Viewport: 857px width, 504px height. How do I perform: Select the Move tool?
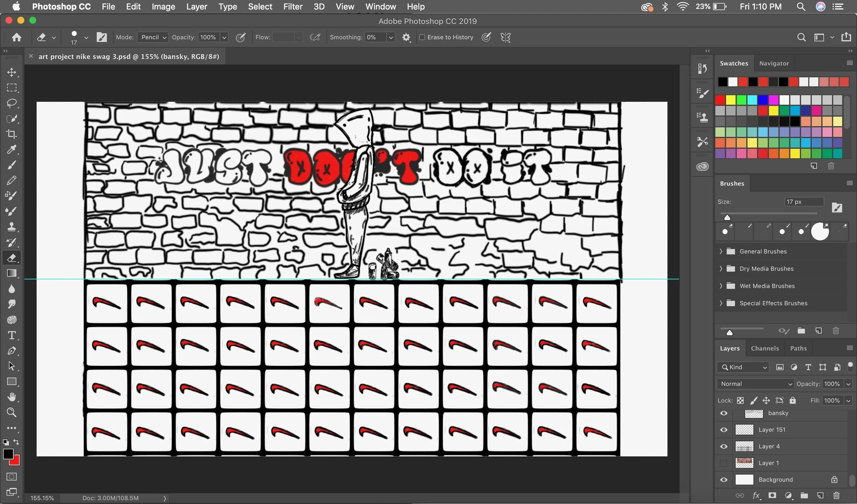click(x=12, y=72)
